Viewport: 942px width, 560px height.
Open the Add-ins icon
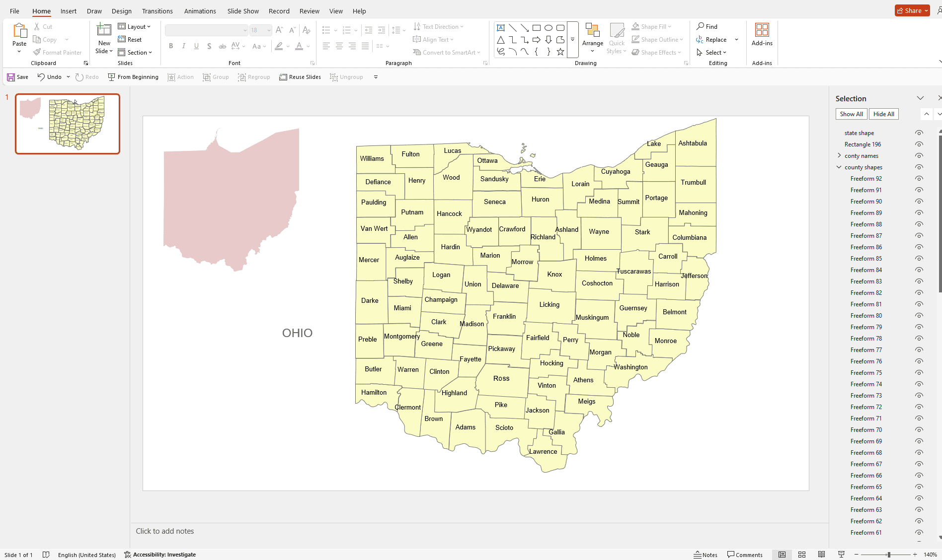point(762,30)
